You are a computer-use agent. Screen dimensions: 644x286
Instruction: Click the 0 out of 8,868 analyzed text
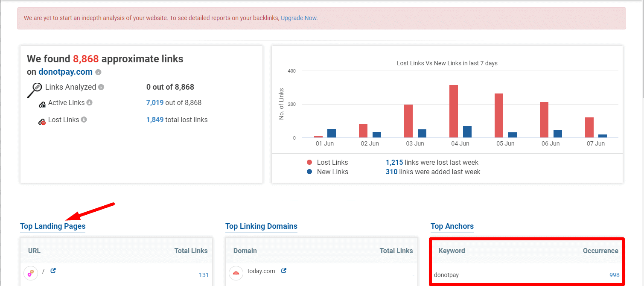[x=170, y=87]
